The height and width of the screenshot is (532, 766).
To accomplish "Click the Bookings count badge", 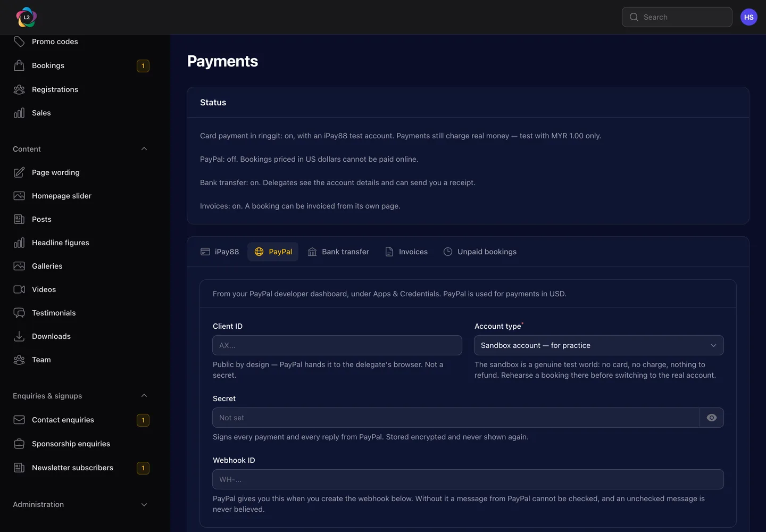I will coord(143,65).
